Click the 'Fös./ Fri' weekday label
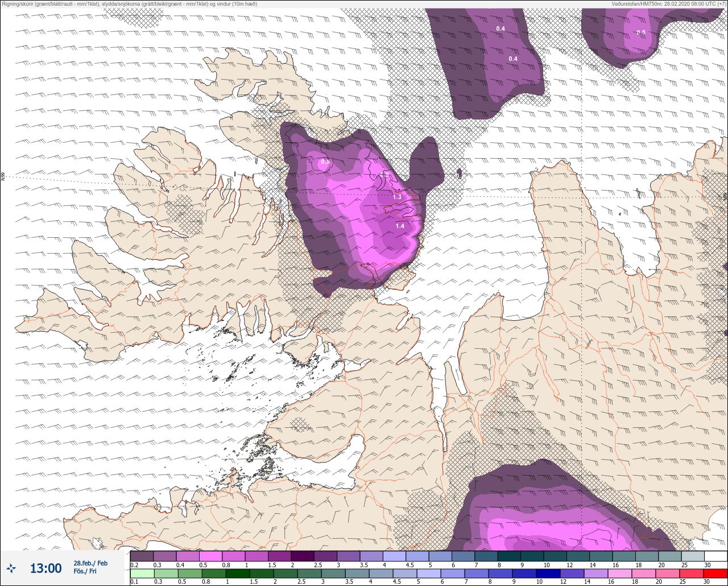 coord(84,572)
